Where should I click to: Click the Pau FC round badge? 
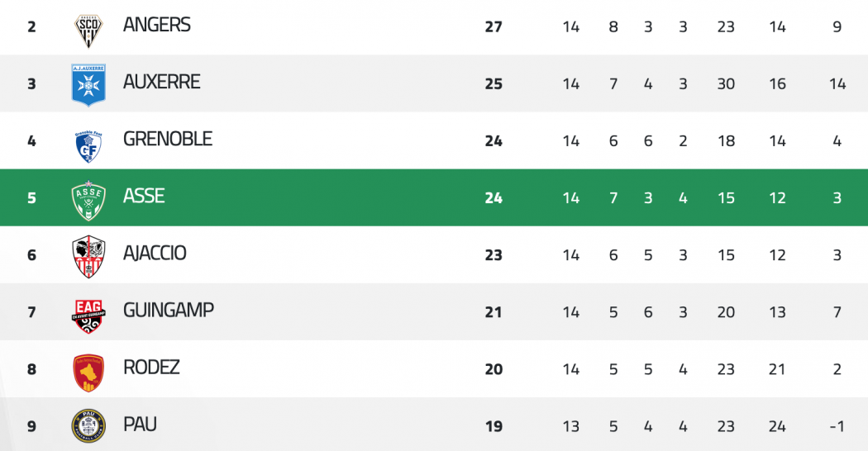[88, 425]
